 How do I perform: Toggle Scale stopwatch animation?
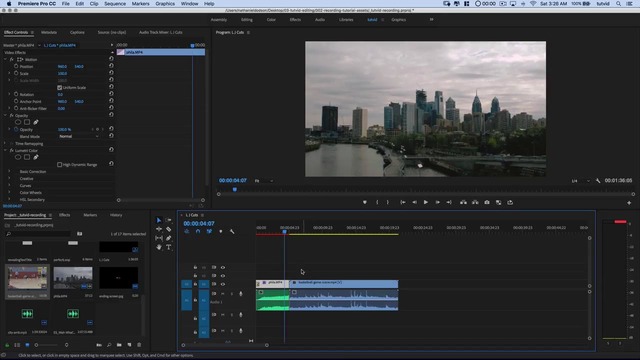pos(16,73)
